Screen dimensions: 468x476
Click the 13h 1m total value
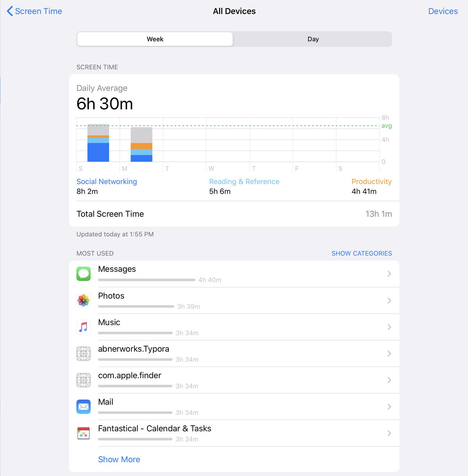[x=379, y=214]
